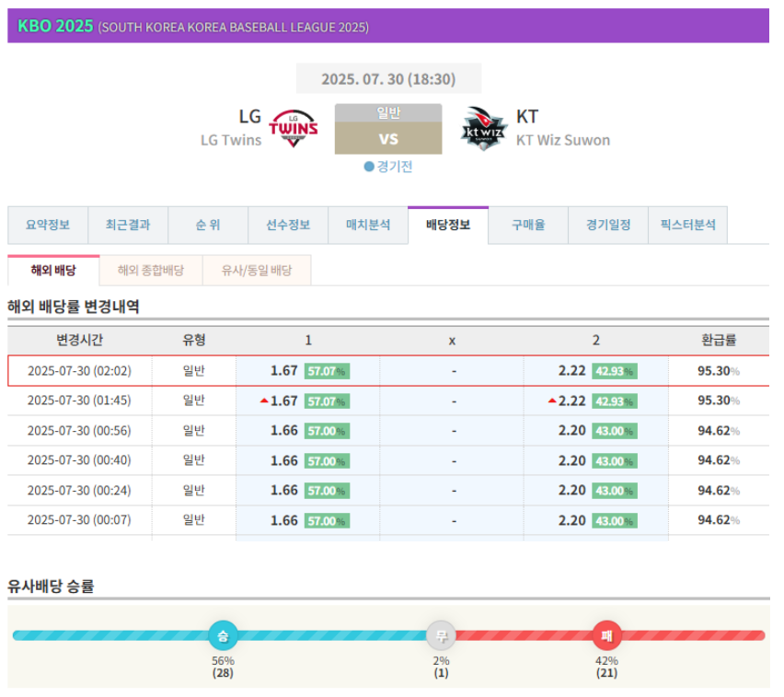Open the 픽스터분석 tab

(x=688, y=226)
